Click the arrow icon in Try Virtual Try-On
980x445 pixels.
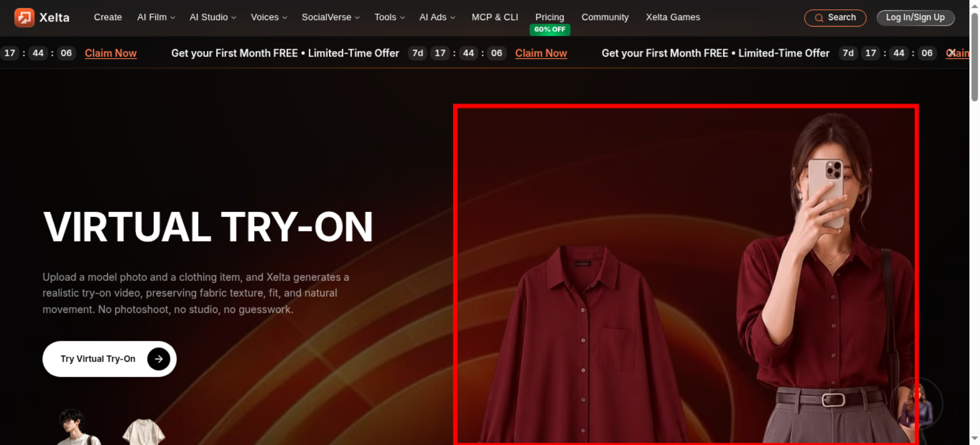(x=158, y=359)
